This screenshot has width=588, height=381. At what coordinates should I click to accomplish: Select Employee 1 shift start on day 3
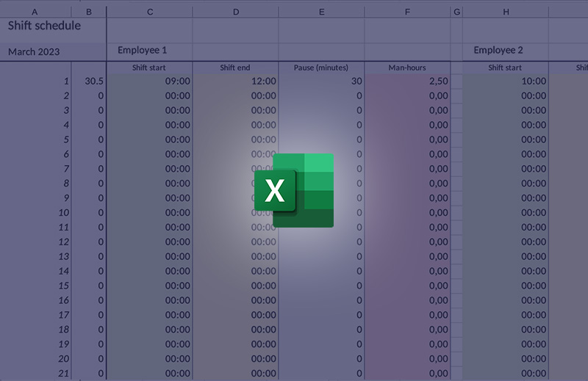[150, 110]
